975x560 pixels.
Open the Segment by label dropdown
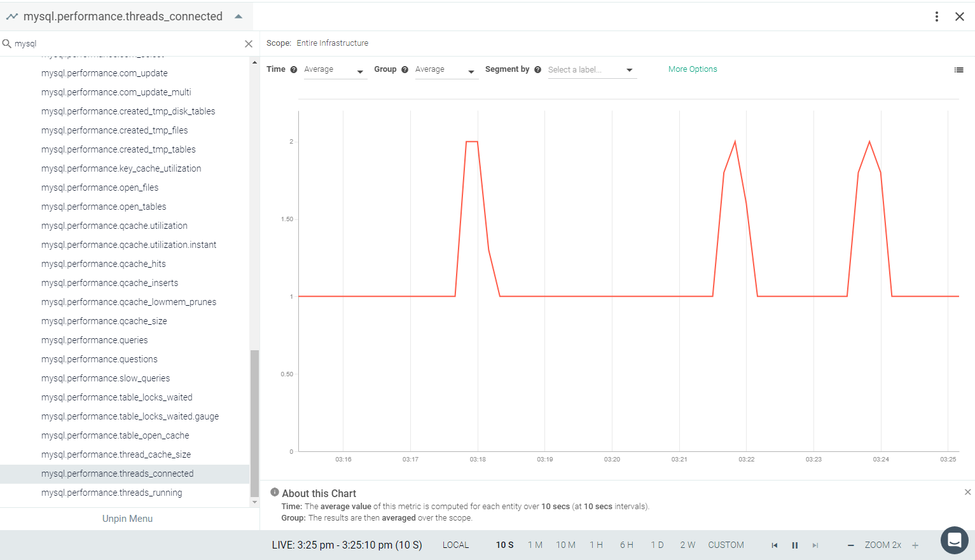[591, 70]
